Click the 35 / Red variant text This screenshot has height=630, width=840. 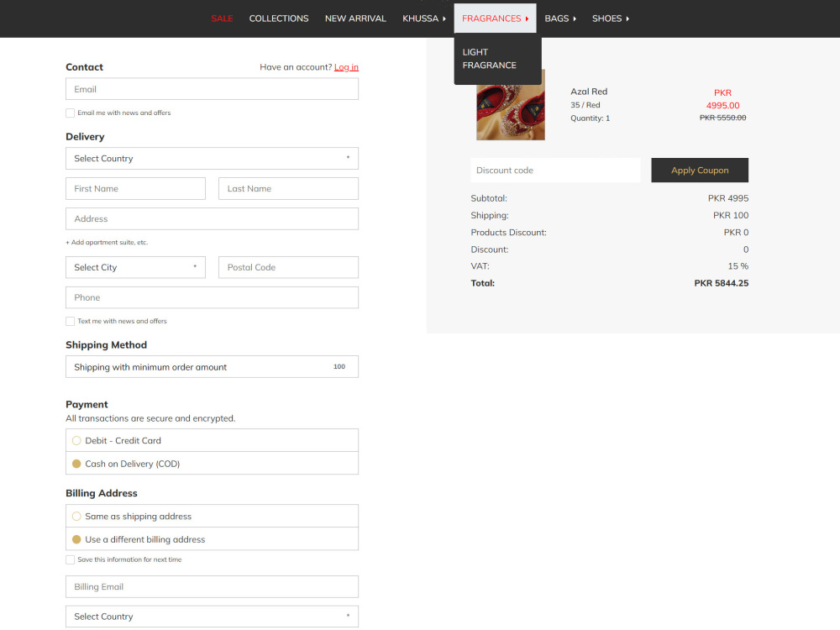[x=585, y=105]
